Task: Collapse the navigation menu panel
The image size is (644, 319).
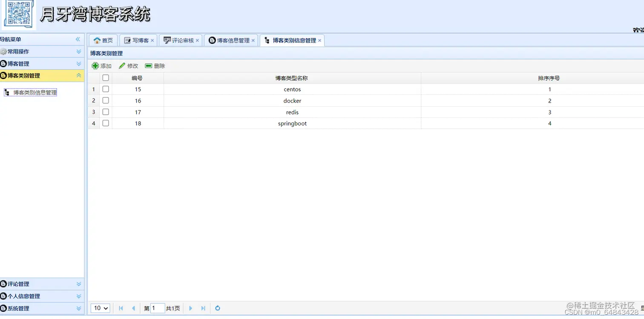Action: pyautogui.click(x=78, y=39)
